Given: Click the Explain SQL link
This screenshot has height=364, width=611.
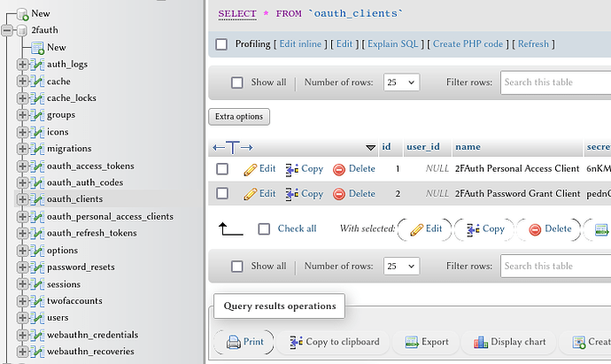Looking at the screenshot, I should 393,44.
